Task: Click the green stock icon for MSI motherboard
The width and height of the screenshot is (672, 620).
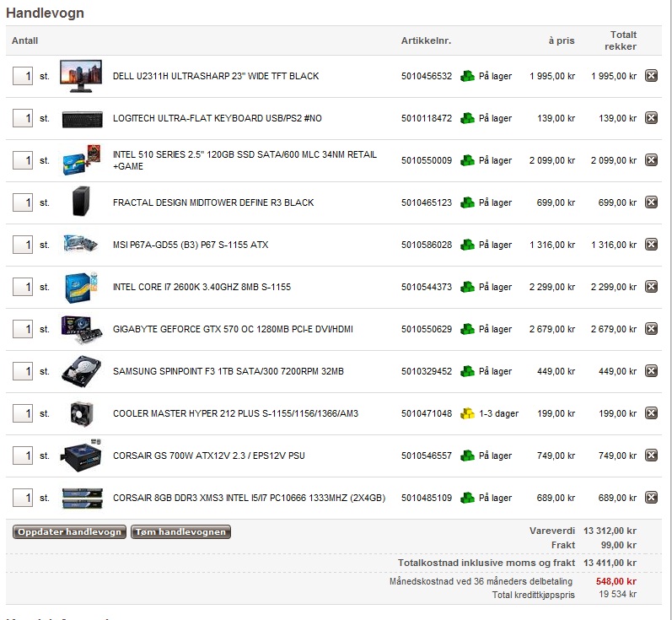Action: [x=467, y=245]
